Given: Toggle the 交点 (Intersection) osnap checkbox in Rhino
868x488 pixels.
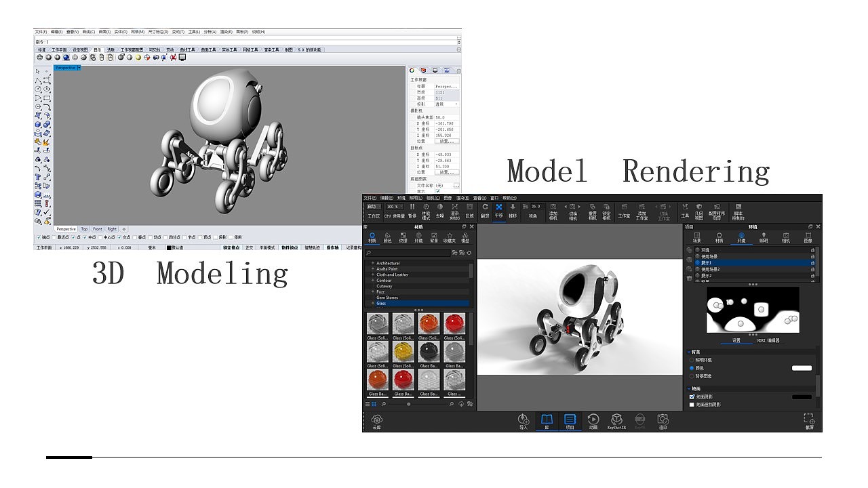Looking at the screenshot, I should 120,237.
